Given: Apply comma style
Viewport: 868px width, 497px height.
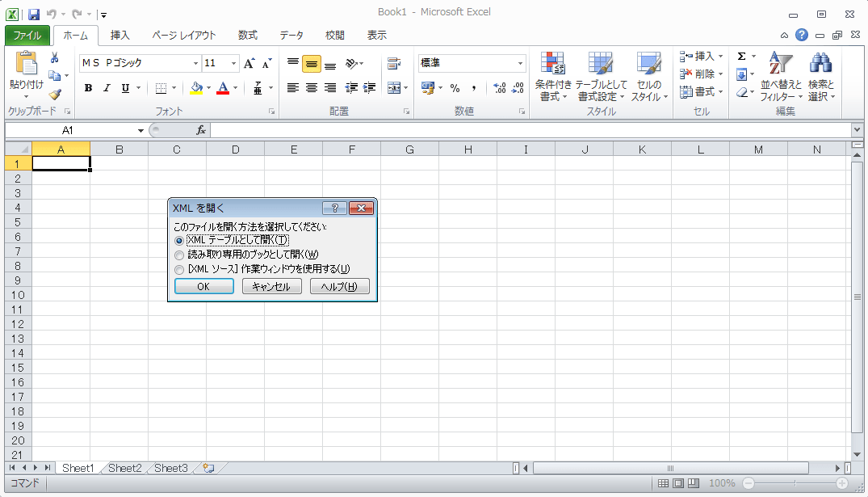Looking at the screenshot, I should click(x=474, y=87).
